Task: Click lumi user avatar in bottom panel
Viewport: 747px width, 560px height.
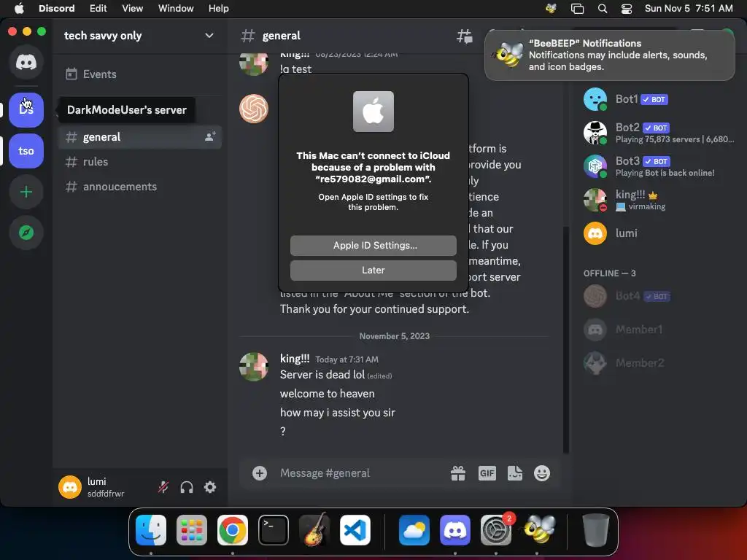Action: (x=70, y=487)
